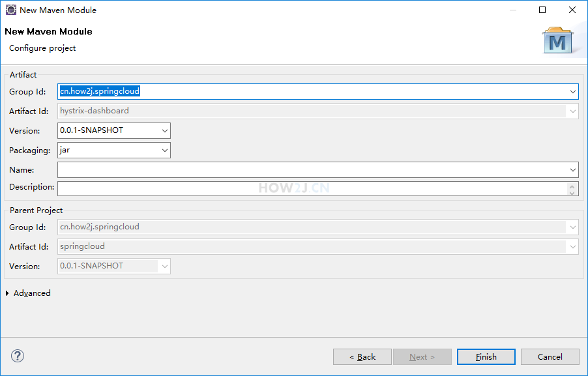Click the Description scrollbar up arrow

pos(572,186)
